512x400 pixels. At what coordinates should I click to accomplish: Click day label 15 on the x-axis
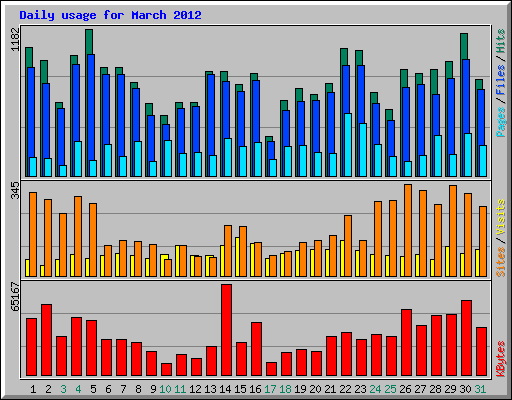tap(240, 389)
